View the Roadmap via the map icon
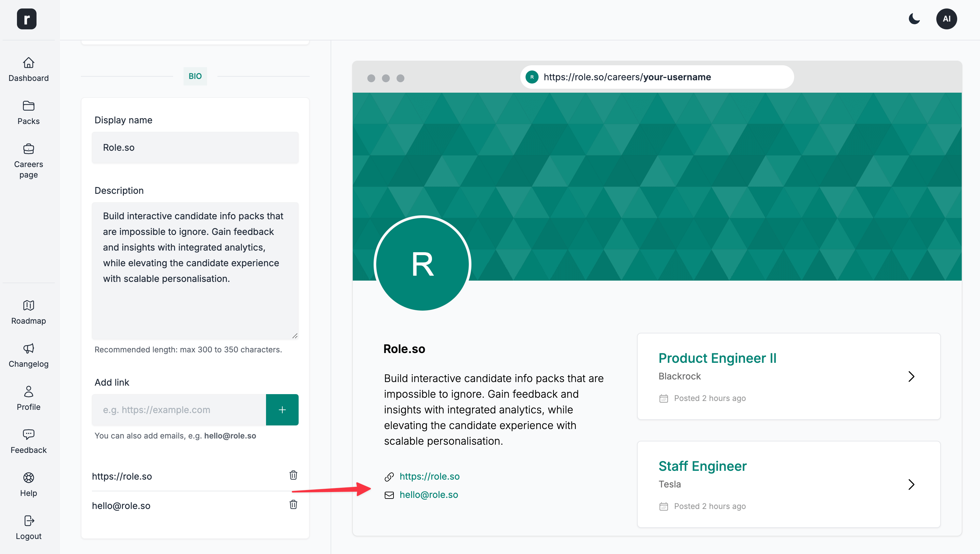The width and height of the screenshot is (980, 554). pos(29,312)
